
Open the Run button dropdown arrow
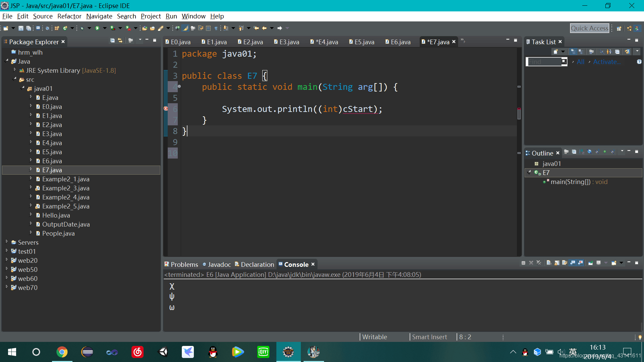pos(105,28)
